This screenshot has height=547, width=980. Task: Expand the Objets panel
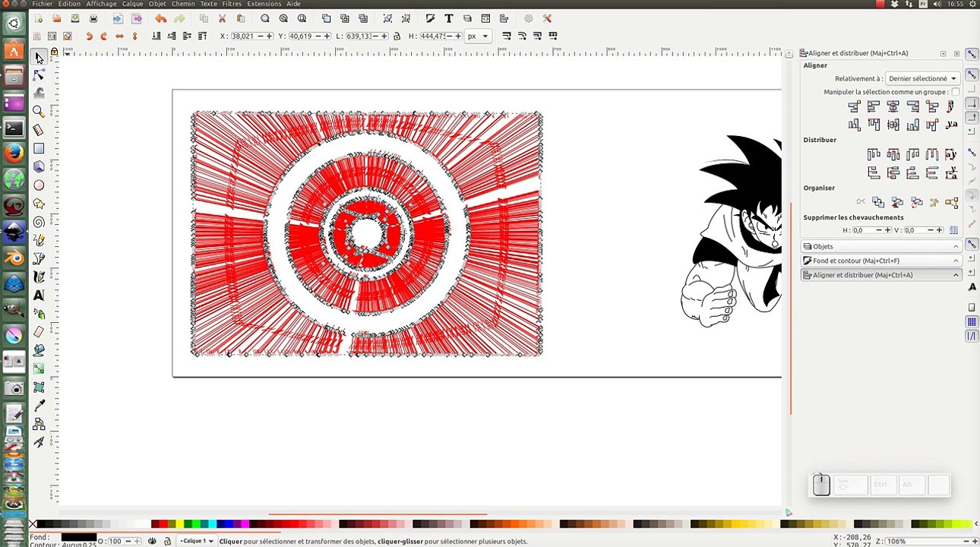pos(881,246)
